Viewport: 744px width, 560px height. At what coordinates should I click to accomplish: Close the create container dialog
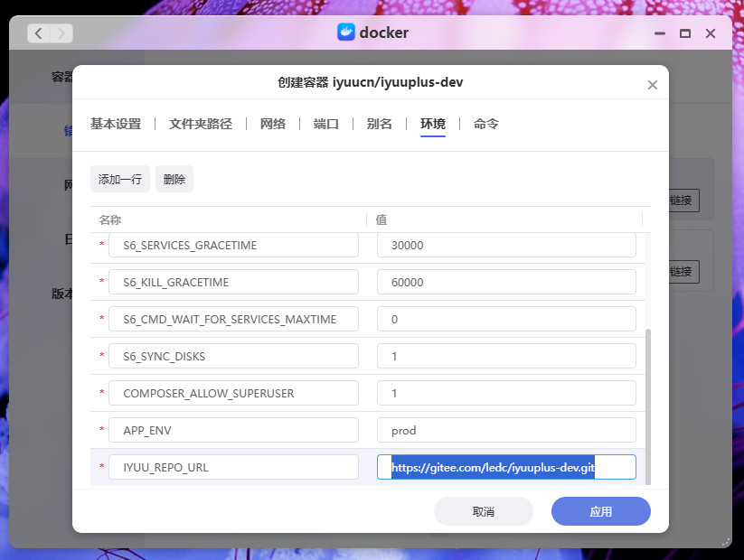[x=653, y=85]
